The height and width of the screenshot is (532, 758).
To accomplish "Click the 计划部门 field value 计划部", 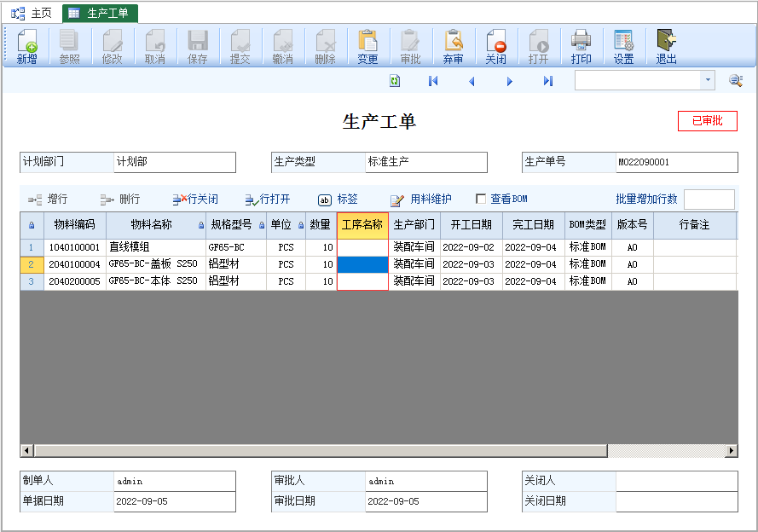I will pyautogui.click(x=175, y=162).
